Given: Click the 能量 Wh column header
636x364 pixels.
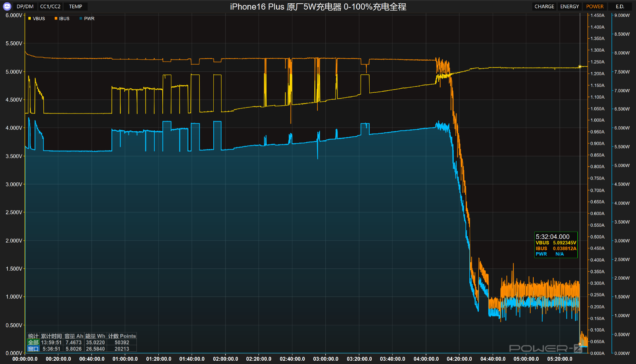Looking at the screenshot, I should click(95, 336).
